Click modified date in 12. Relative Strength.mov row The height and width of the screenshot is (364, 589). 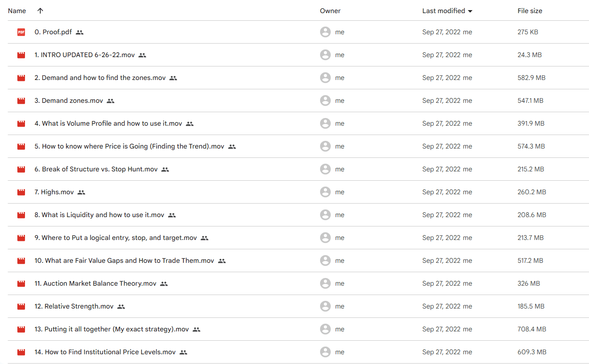441,306
